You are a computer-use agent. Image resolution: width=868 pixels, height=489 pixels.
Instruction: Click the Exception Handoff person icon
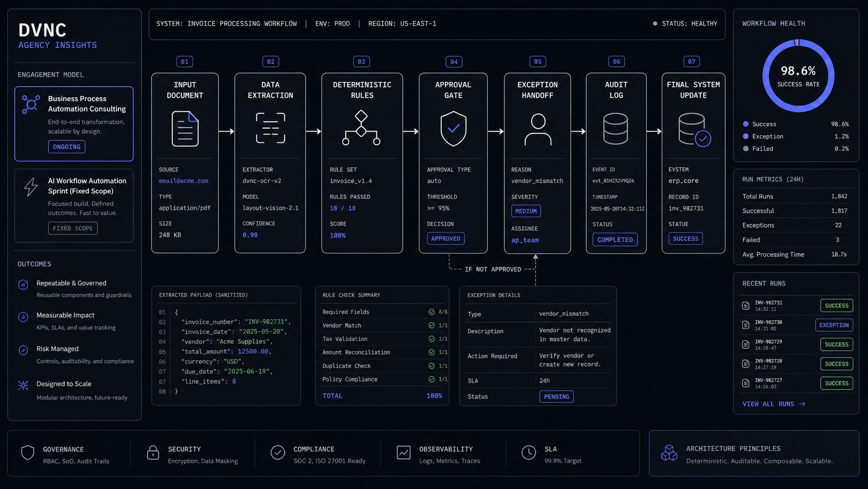pos(538,129)
